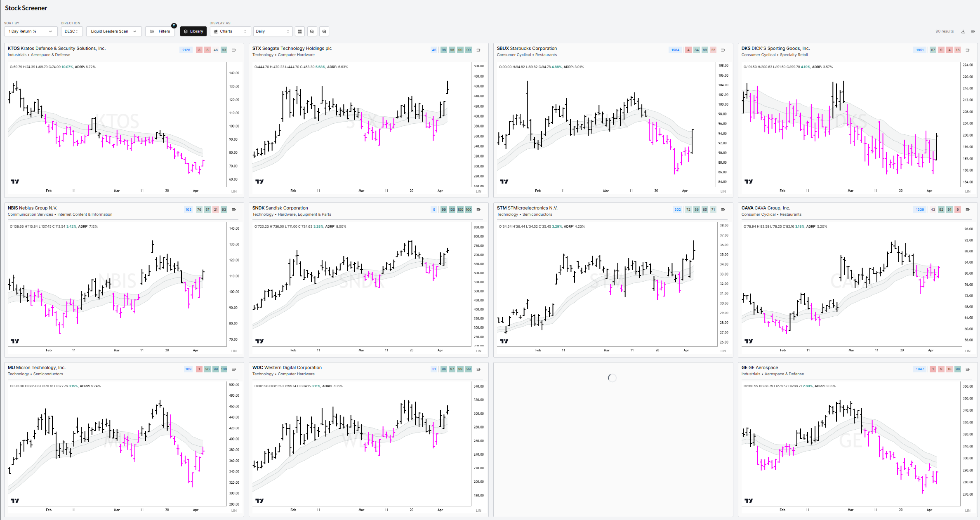The width and height of the screenshot is (980, 520).
Task: Click TradingView logo on STX chart
Action: coord(259,181)
